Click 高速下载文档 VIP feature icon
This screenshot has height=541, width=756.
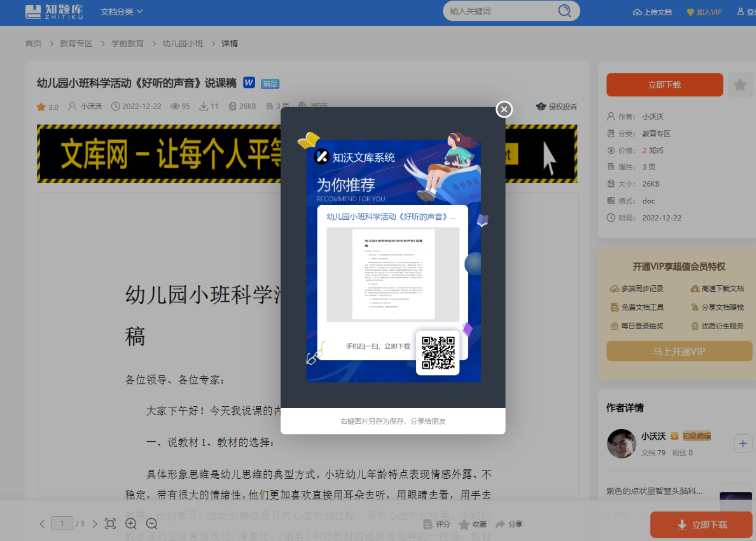click(695, 289)
